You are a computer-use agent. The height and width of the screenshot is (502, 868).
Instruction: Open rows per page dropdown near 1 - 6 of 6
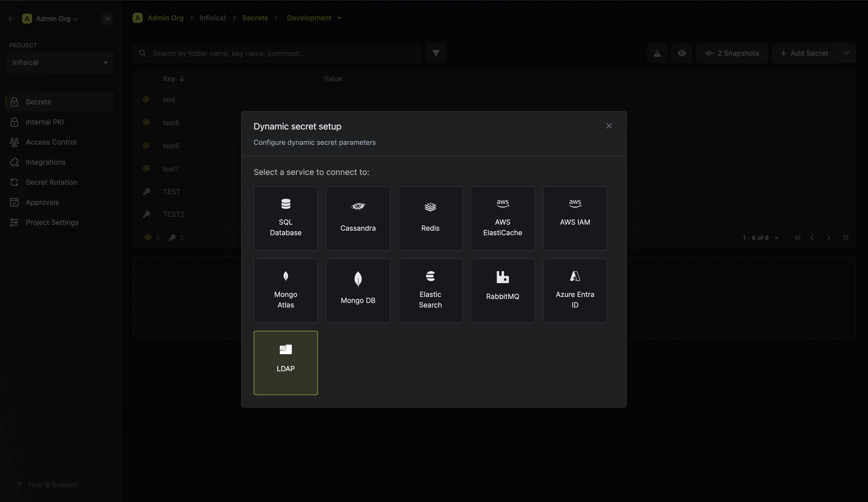[776, 238]
